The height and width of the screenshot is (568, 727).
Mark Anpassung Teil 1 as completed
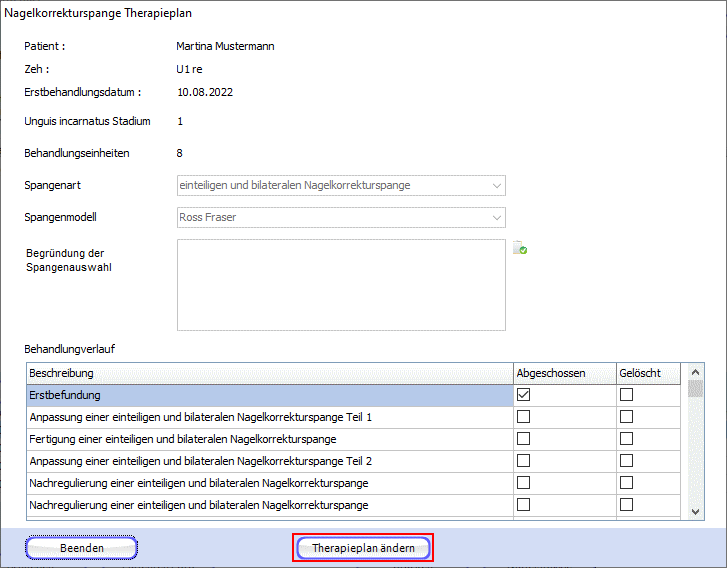[523, 417]
